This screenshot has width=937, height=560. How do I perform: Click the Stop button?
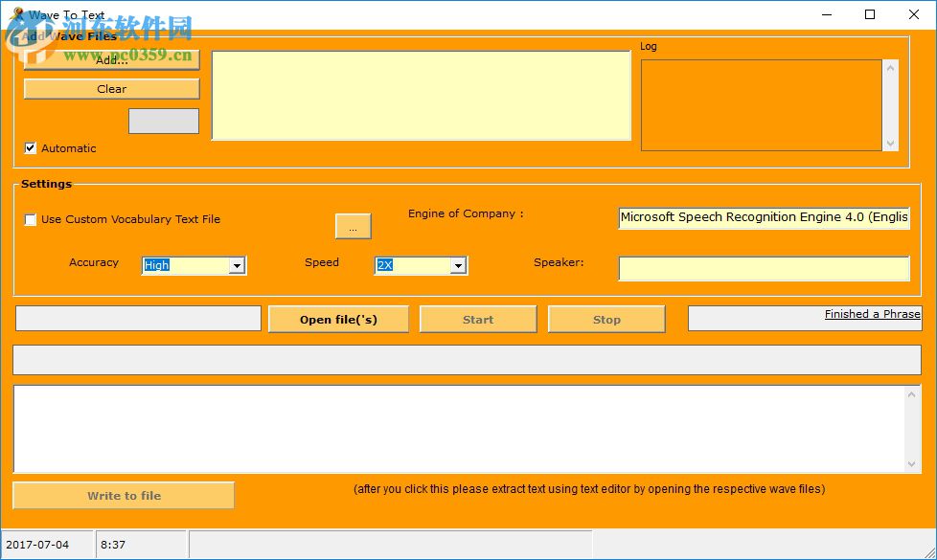click(606, 320)
